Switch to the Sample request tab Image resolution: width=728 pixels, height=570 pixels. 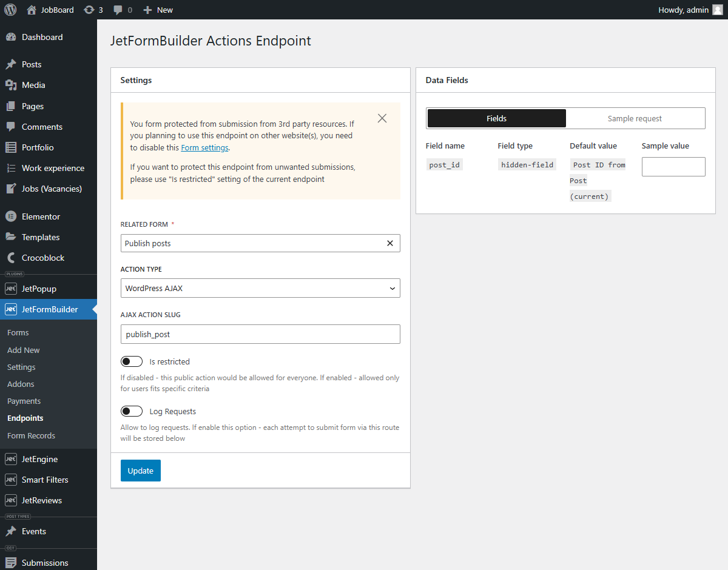[635, 118]
